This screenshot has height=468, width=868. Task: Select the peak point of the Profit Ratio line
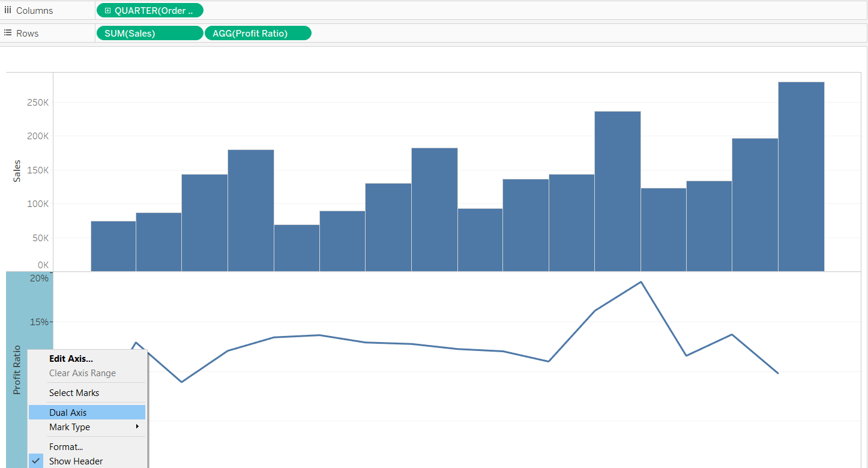click(x=641, y=282)
